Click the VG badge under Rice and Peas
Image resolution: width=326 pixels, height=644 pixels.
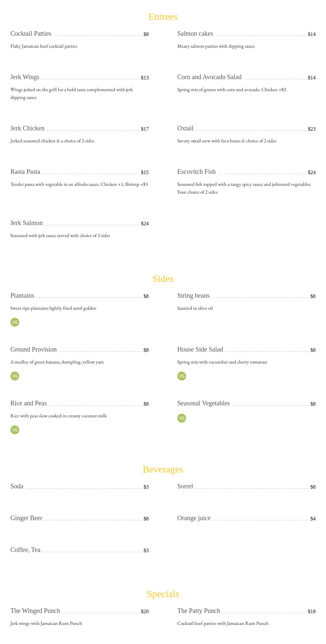click(x=15, y=430)
